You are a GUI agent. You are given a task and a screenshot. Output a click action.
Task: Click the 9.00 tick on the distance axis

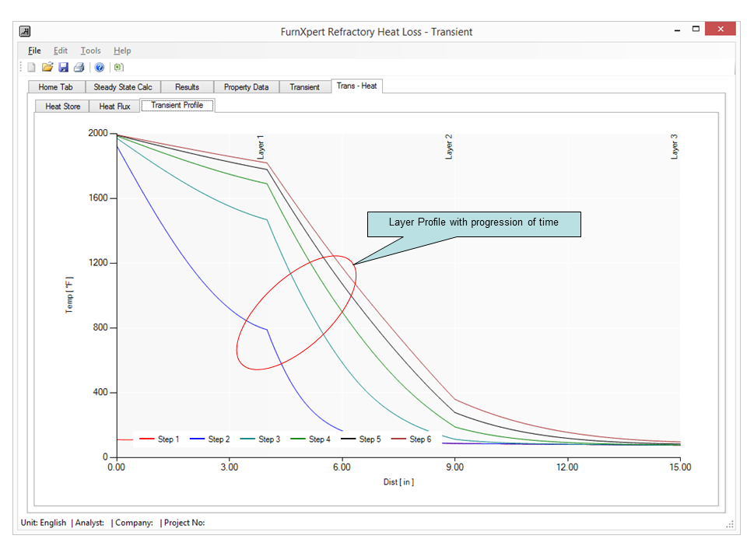(454, 467)
